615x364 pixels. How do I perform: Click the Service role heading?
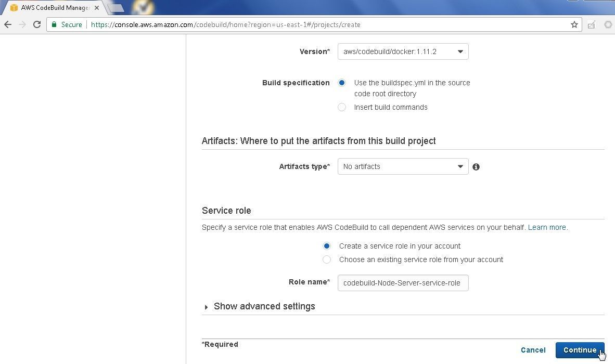coord(226,211)
